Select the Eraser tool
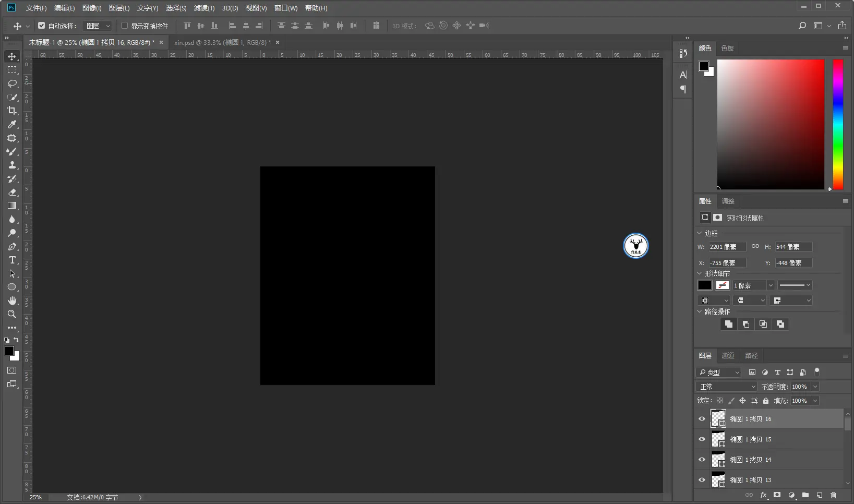Screen dimensions: 854x504 [x=12, y=192]
